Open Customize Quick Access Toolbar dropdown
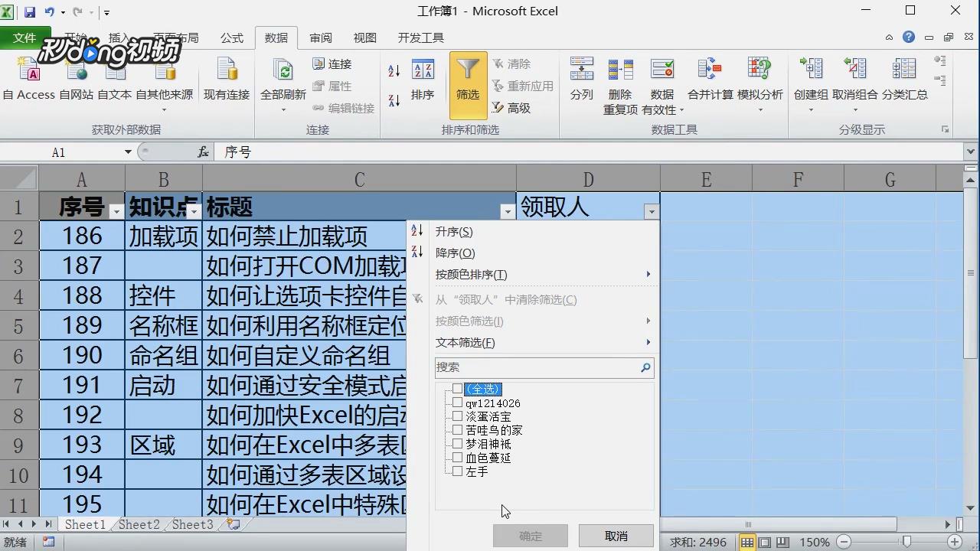980x551 pixels. click(106, 12)
